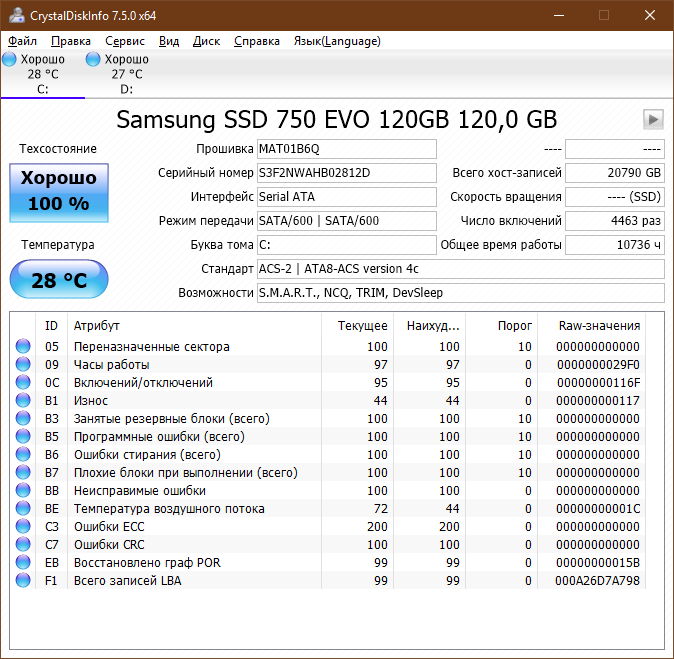Open the Справка menu

[257, 41]
